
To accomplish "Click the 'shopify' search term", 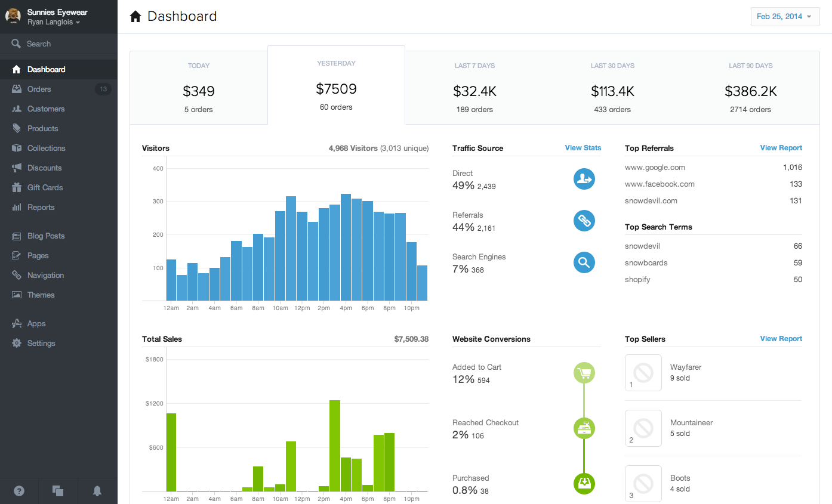I will pos(637,280).
